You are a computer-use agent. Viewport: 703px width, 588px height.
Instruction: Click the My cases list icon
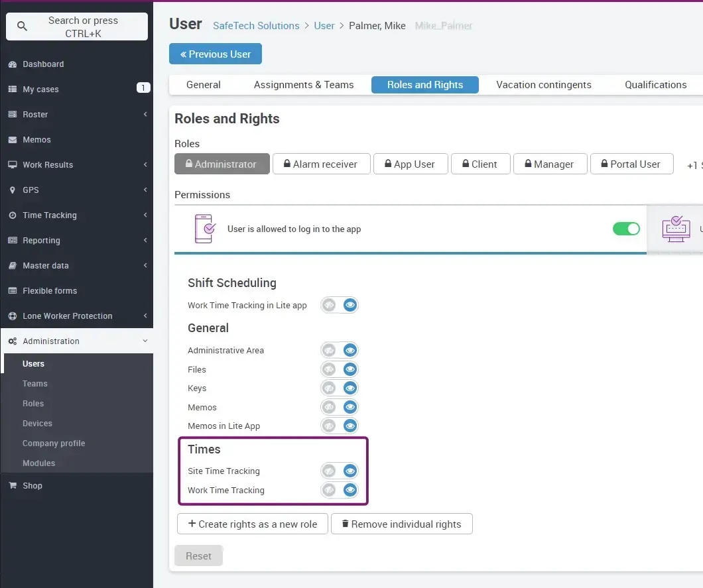[12, 89]
